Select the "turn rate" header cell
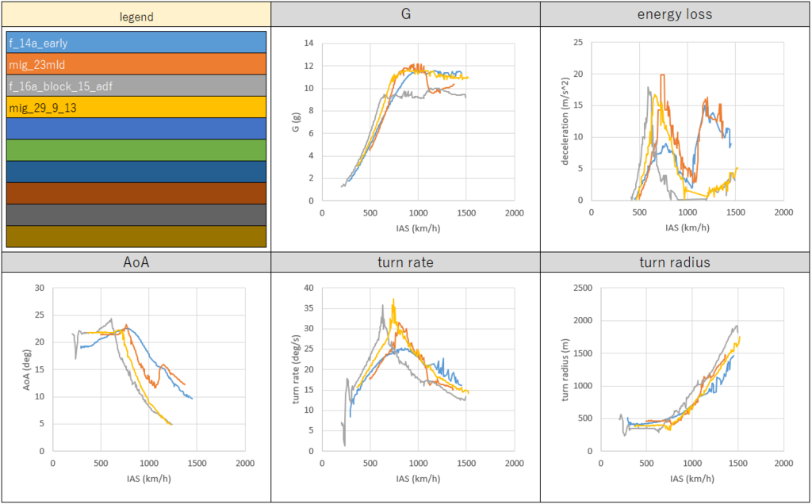Screen dimensions: 812x504 click(405, 262)
